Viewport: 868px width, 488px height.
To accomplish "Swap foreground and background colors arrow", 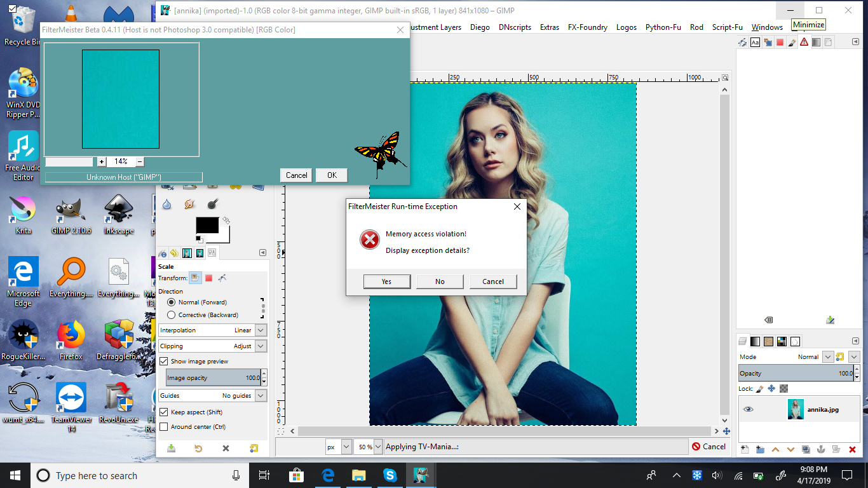I will point(226,220).
